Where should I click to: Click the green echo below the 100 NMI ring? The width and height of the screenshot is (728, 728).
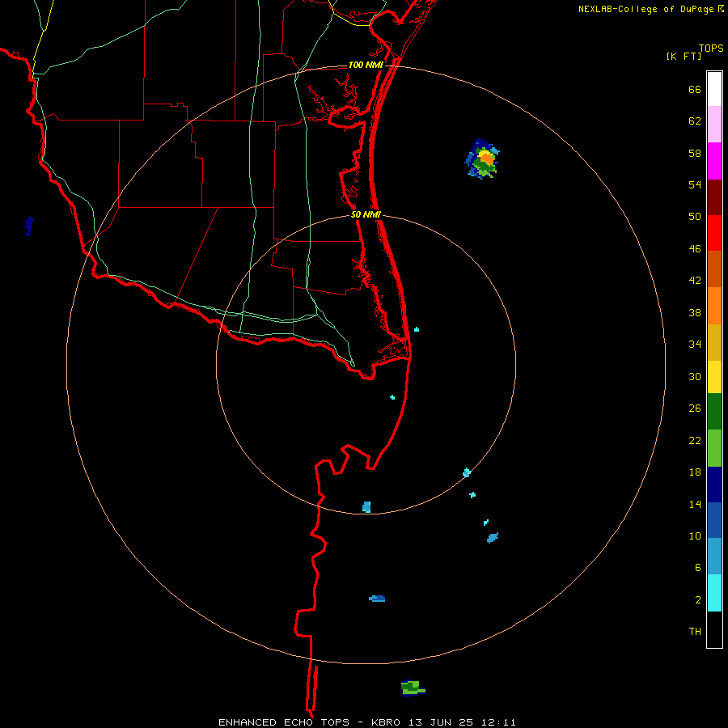coord(413,688)
